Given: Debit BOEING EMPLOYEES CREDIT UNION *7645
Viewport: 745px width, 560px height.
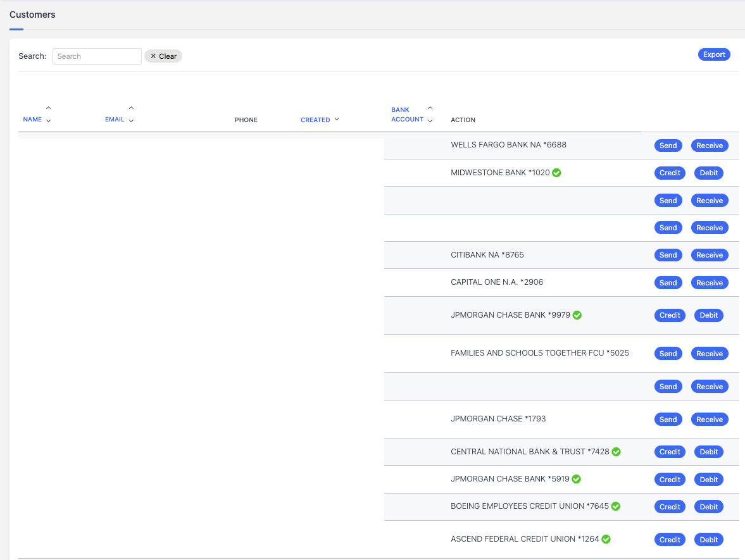Looking at the screenshot, I should point(708,507).
